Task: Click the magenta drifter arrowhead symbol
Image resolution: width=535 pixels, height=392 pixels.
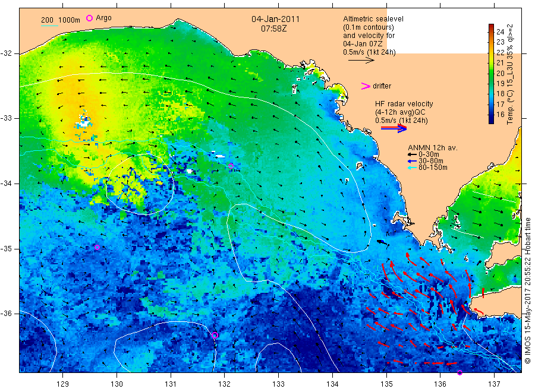Action: point(366,86)
